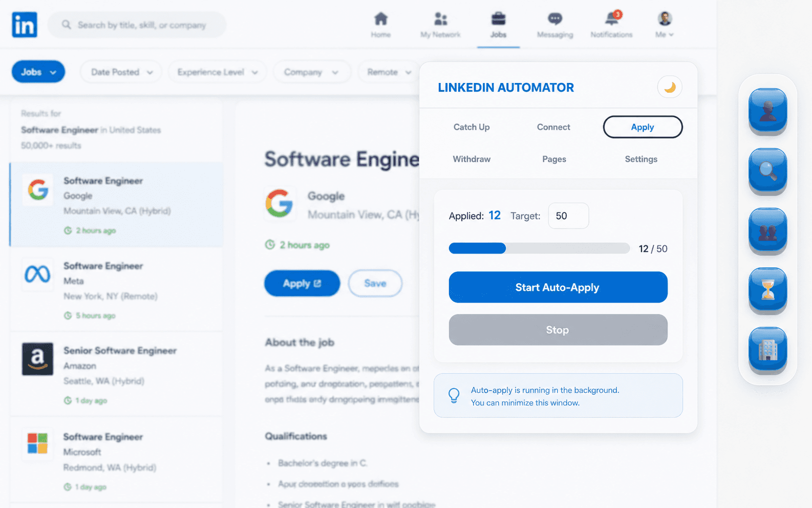Click the Applied count 12
The image size is (812, 508).
495,216
